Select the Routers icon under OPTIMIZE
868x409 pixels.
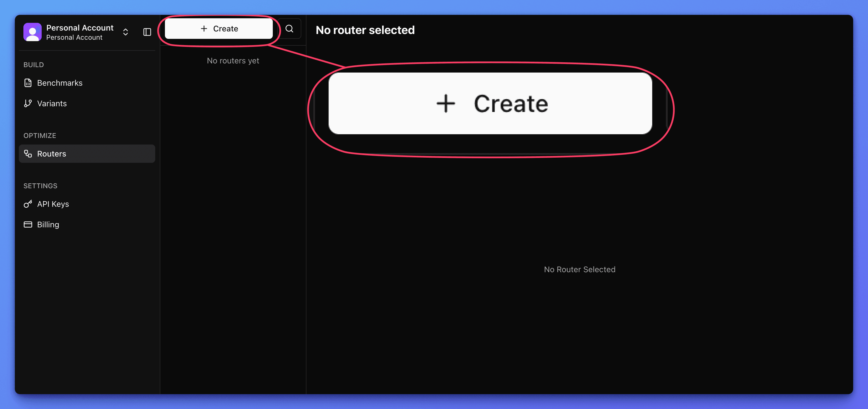coord(28,154)
